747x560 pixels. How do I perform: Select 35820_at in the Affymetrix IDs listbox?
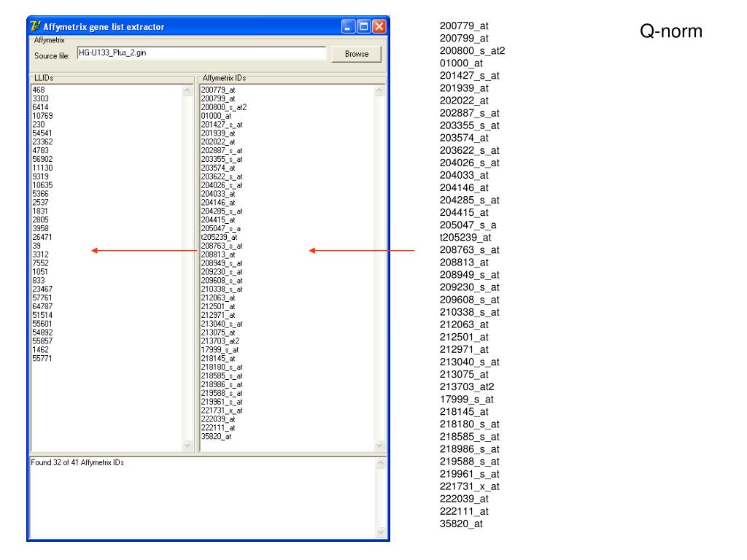(216, 436)
